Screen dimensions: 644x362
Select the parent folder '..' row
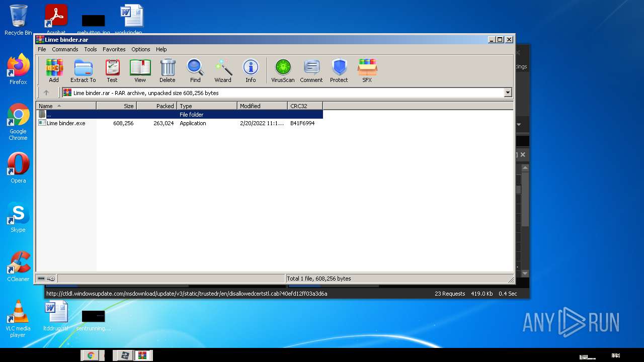(180, 115)
